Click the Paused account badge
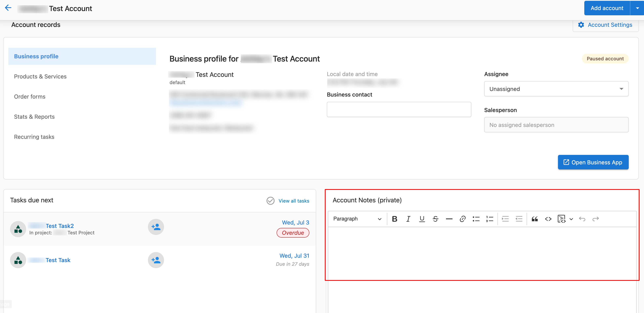The image size is (644, 313). (605, 59)
